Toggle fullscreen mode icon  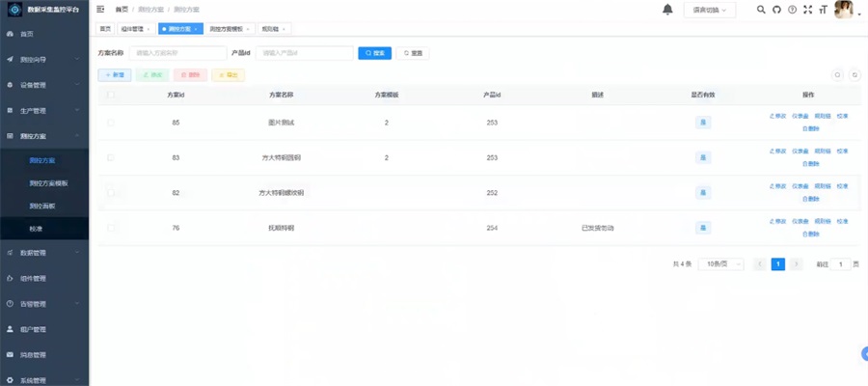807,10
